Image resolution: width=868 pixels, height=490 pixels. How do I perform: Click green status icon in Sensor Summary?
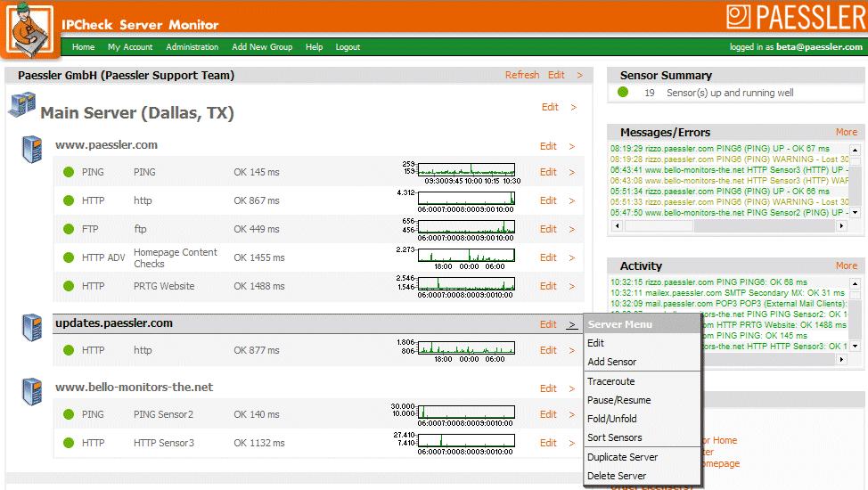pos(623,93)
